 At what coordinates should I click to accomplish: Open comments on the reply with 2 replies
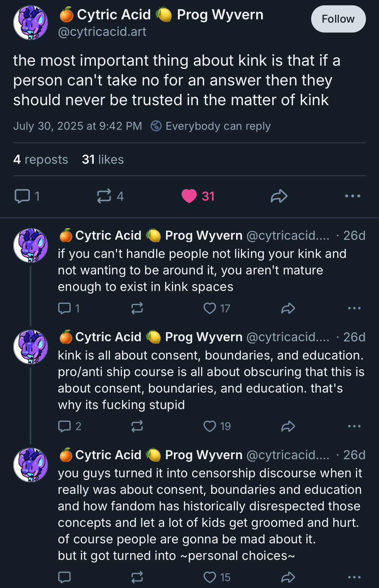click(x=64, y=426)
